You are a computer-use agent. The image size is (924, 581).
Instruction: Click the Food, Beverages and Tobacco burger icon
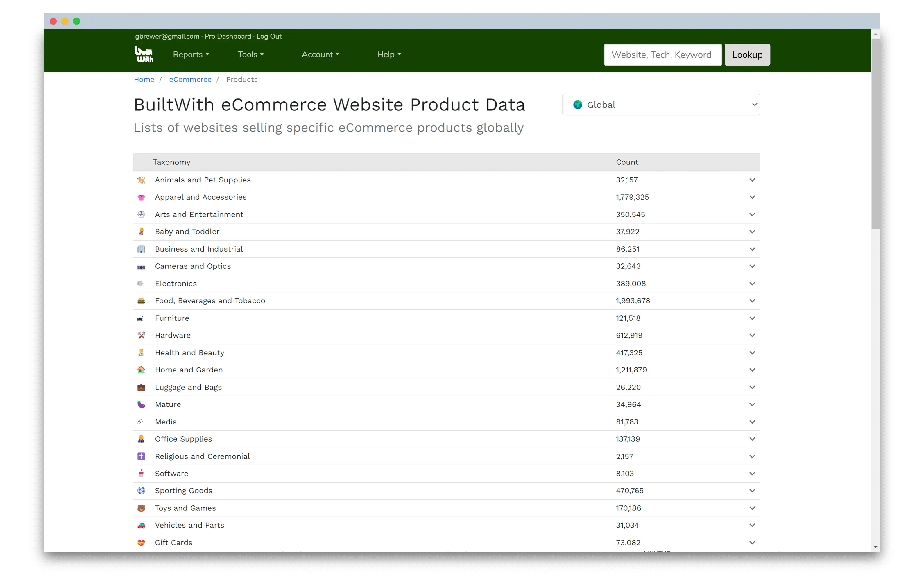point(141,301)
